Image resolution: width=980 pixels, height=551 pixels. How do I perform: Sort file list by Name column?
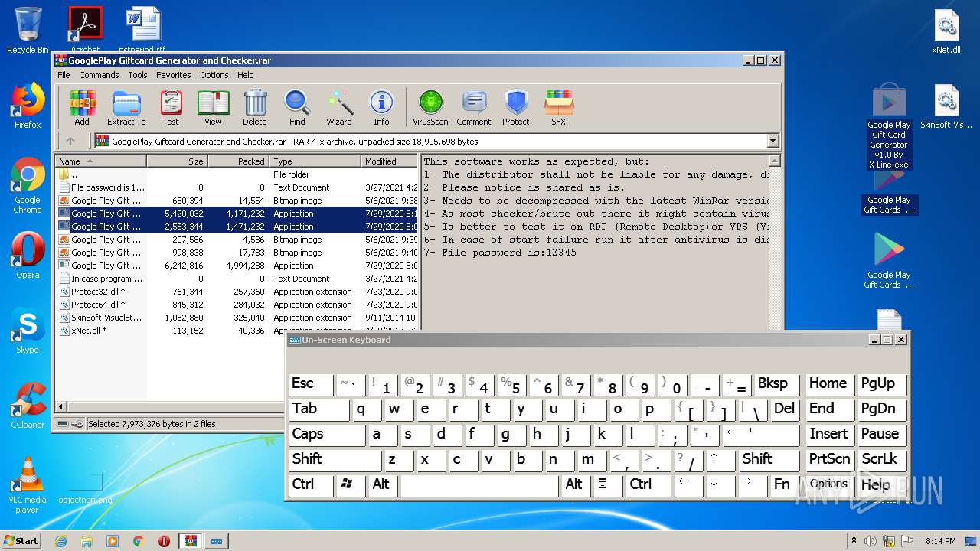[100, 161]
